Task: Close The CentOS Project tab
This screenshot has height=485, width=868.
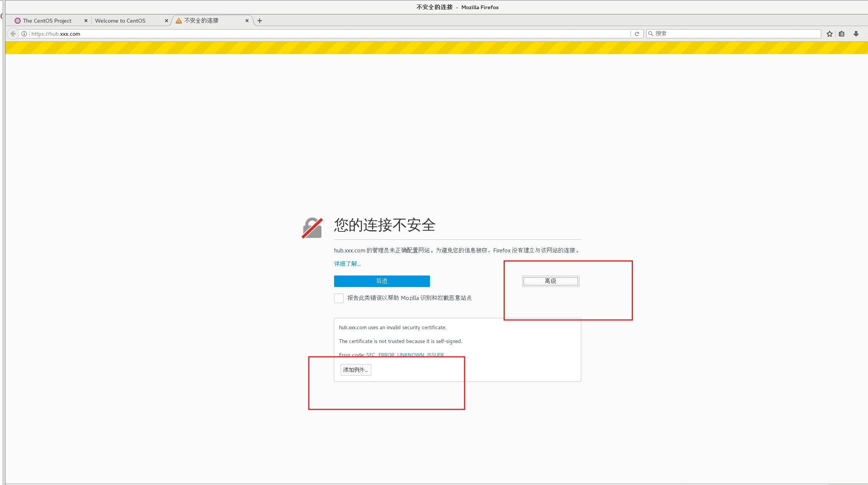Action: 86,21
